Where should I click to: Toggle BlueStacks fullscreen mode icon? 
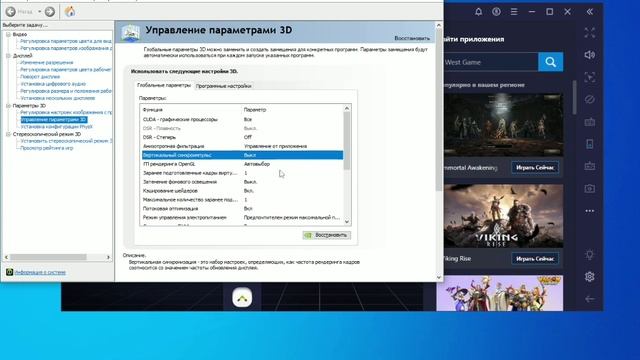[x=590, y=33]
